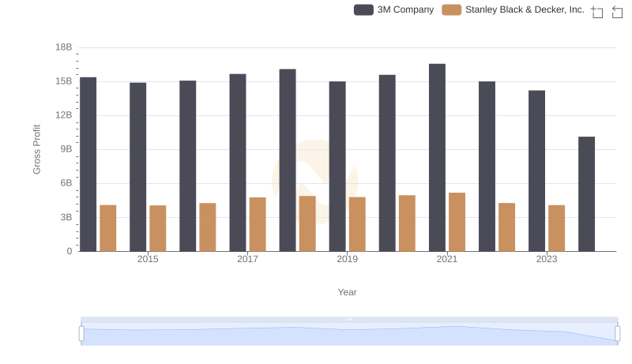Click 3M Company bar for 2016
632x364 pixels.
click(188, 166)
